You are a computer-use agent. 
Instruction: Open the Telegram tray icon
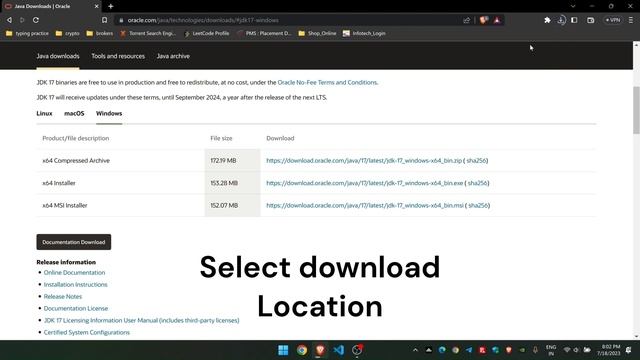469,350
